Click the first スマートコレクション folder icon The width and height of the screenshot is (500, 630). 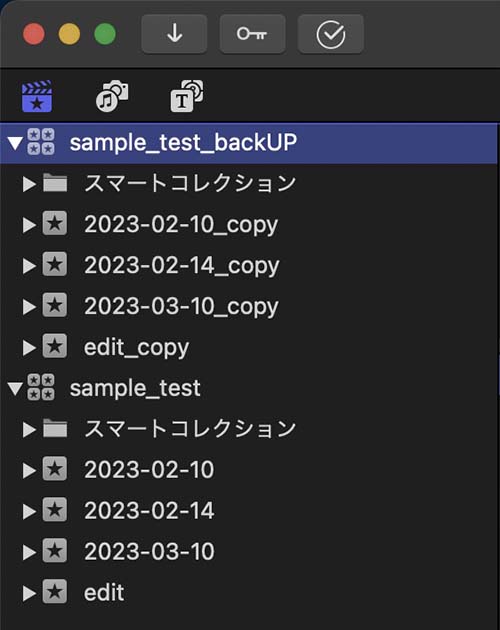click(55, 183)
